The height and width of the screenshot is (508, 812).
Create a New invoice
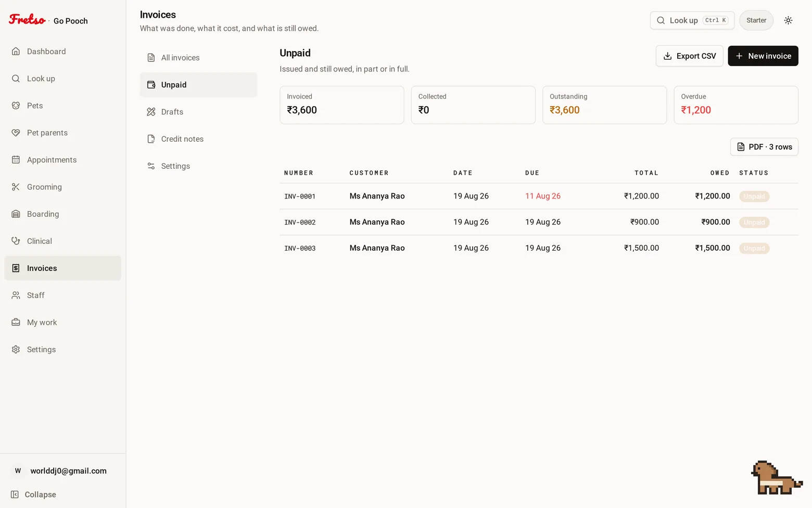[763, 56]
